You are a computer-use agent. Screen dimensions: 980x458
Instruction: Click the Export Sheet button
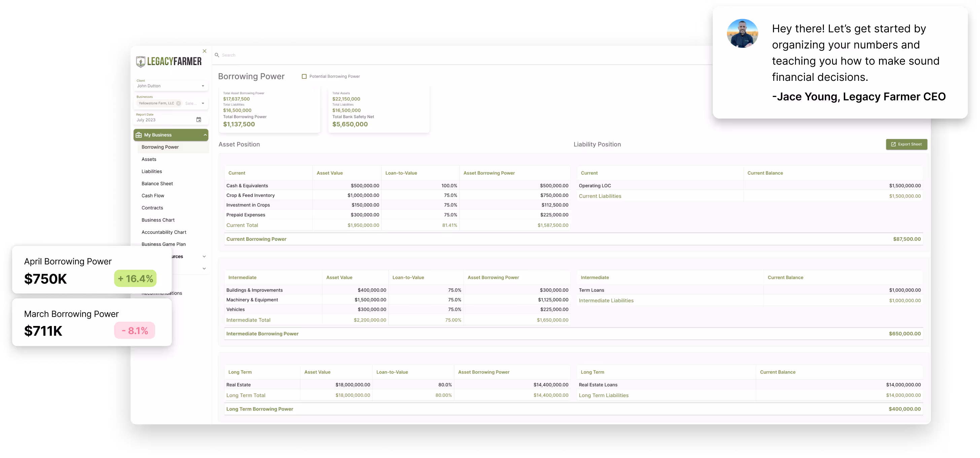(906, 144)
